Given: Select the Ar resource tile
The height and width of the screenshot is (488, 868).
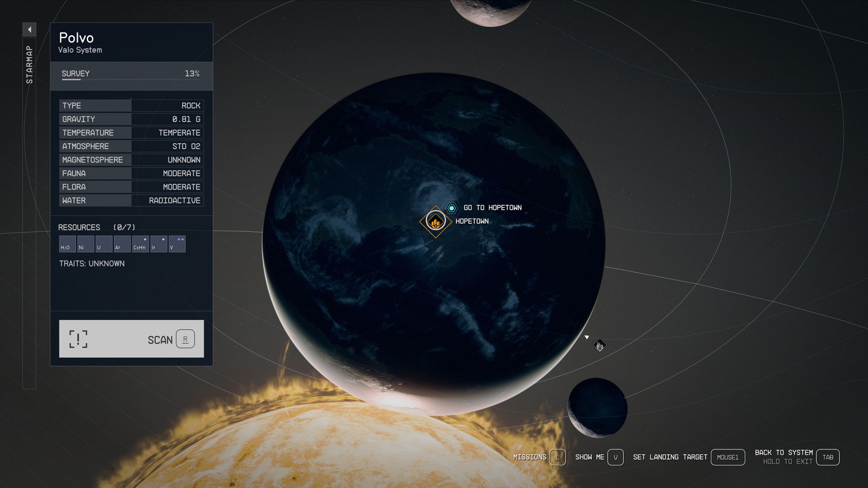Looking at the screenshot, I should click(x=122, y=244).
